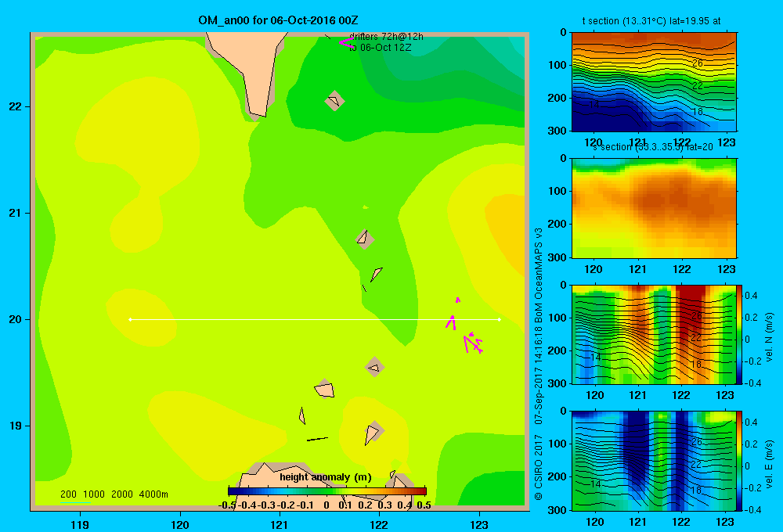783x532 pixels.
Task: Click the west endpoint of the white transect line
Action: coord(130,319)
